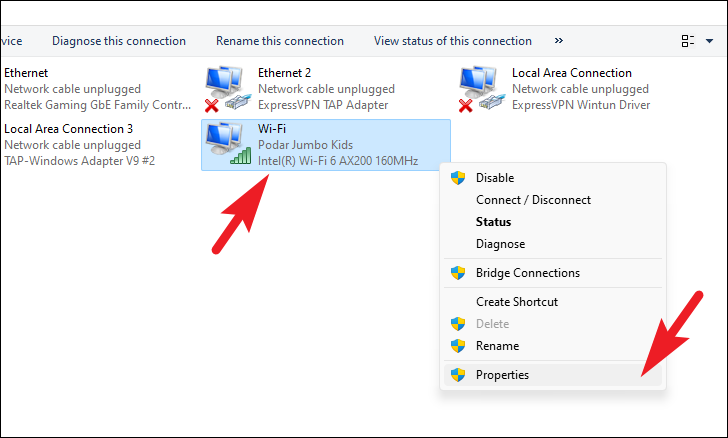The image size is (728, 438).
Task: Choose Create Shortcut from context menu
Action: pyautogui.click(x=552, y=301)
